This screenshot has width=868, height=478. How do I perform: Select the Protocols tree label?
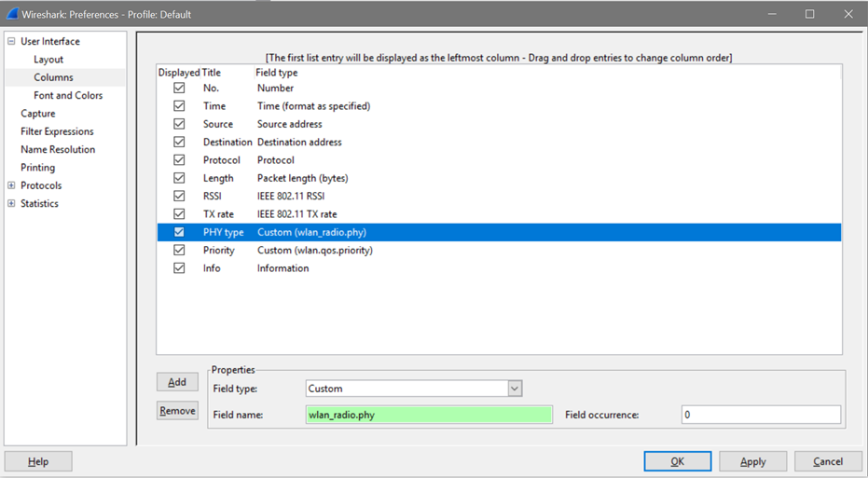[41, 185]
